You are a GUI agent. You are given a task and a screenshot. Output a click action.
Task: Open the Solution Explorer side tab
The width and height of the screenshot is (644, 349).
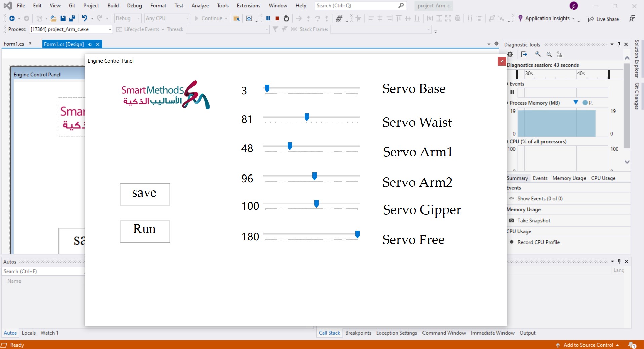click(x=637, y=59)
